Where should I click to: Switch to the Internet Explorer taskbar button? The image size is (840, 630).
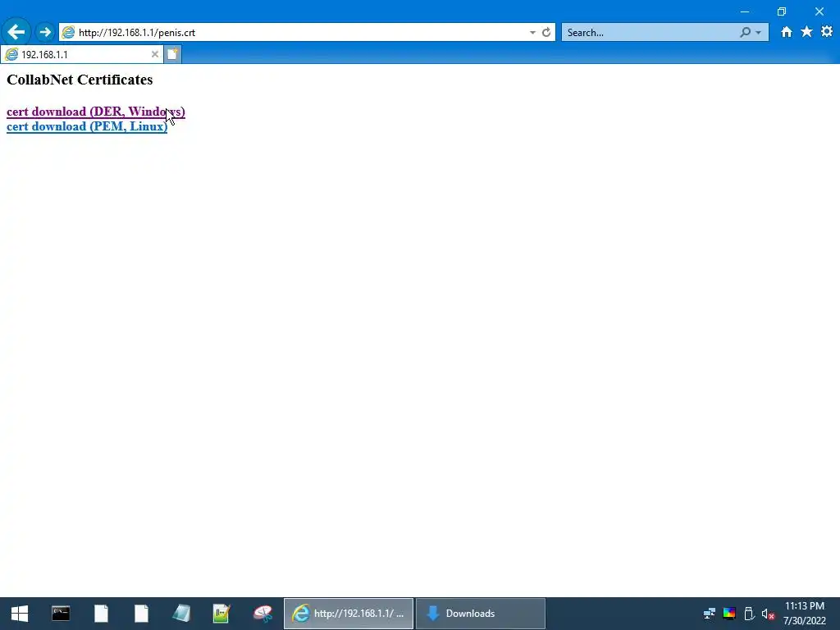(x=348, y=614)
